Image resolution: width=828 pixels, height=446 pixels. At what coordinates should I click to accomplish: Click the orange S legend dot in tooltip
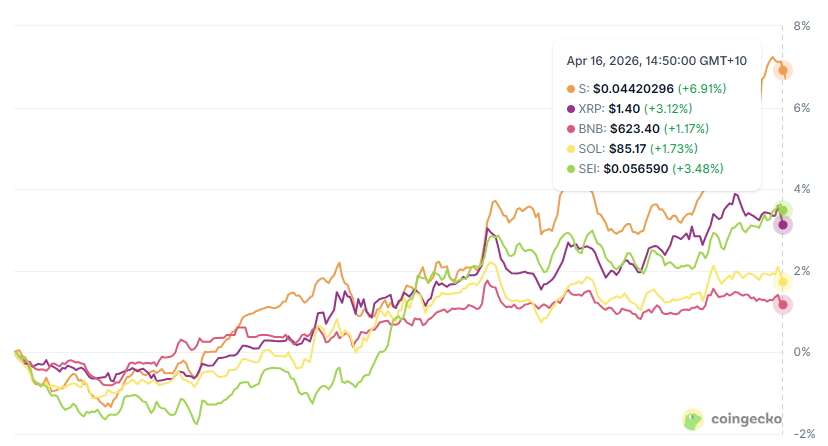(571, 89)
